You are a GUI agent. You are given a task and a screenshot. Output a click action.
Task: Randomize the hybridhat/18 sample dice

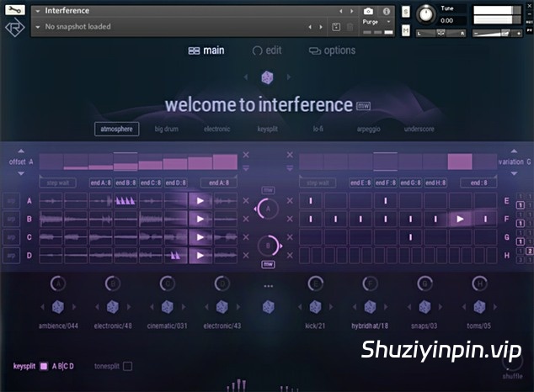pyautogui.click(x=370, y=307)
